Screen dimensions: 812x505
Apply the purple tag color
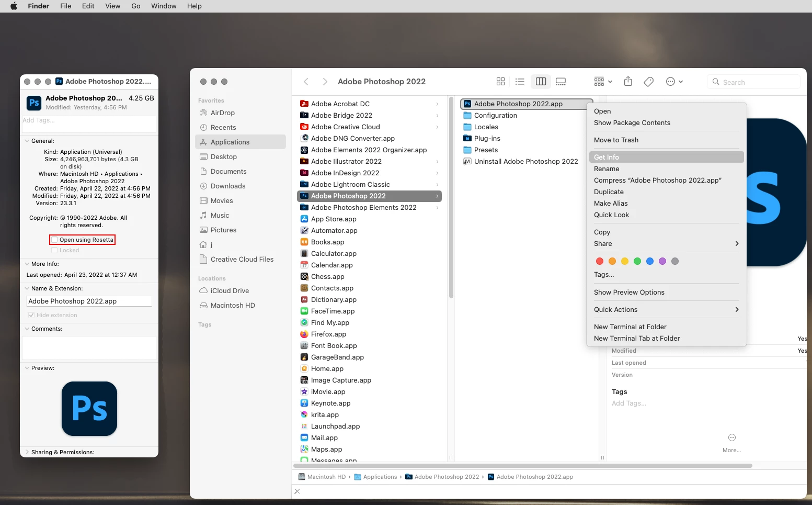[662, 261]
